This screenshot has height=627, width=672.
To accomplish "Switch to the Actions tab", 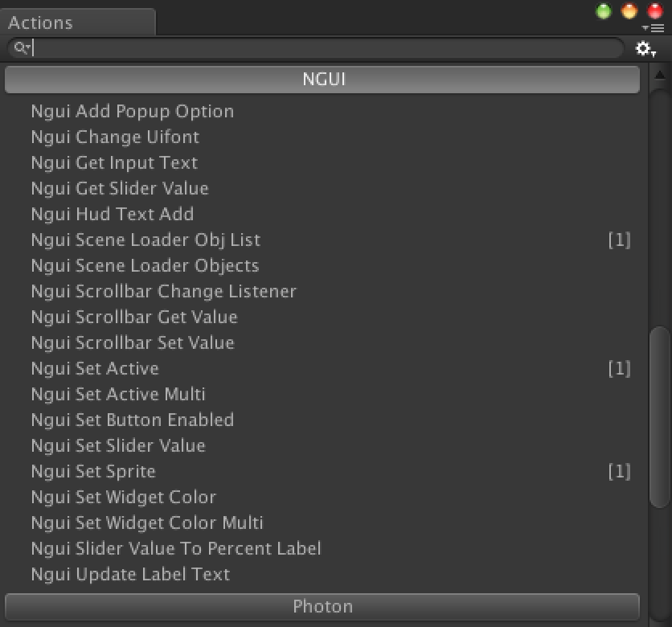I will [x=78, y=23].
